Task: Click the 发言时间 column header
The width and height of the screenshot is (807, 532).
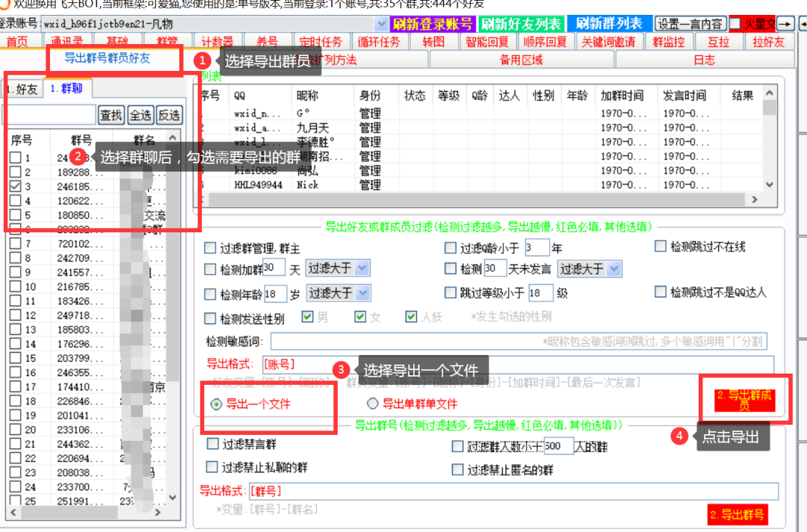Action: point(684,96)
